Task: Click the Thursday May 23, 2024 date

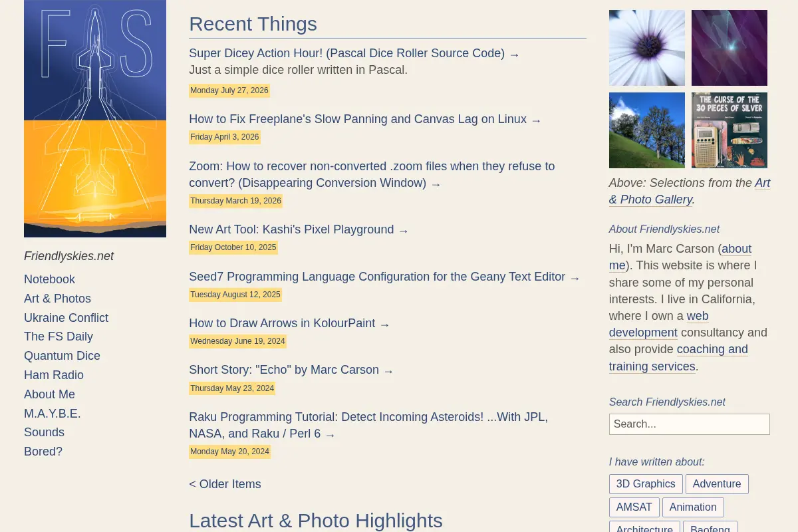Action: point(232,388)
